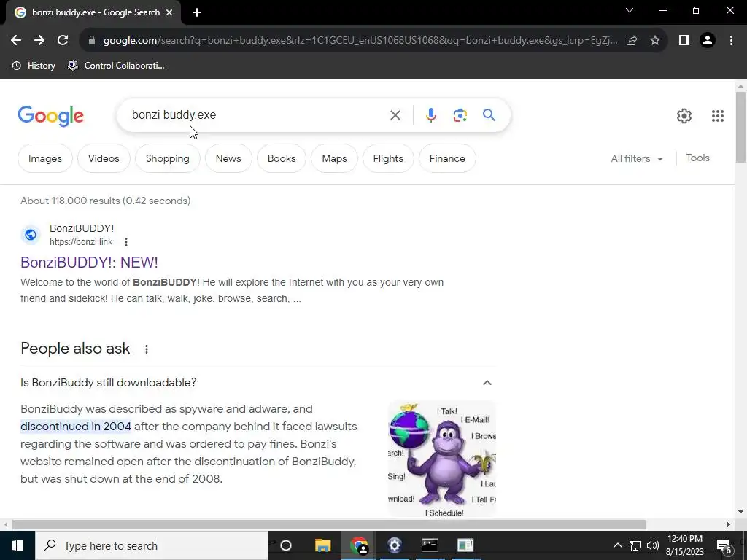Open volume control tray icon

pos(653,545)
